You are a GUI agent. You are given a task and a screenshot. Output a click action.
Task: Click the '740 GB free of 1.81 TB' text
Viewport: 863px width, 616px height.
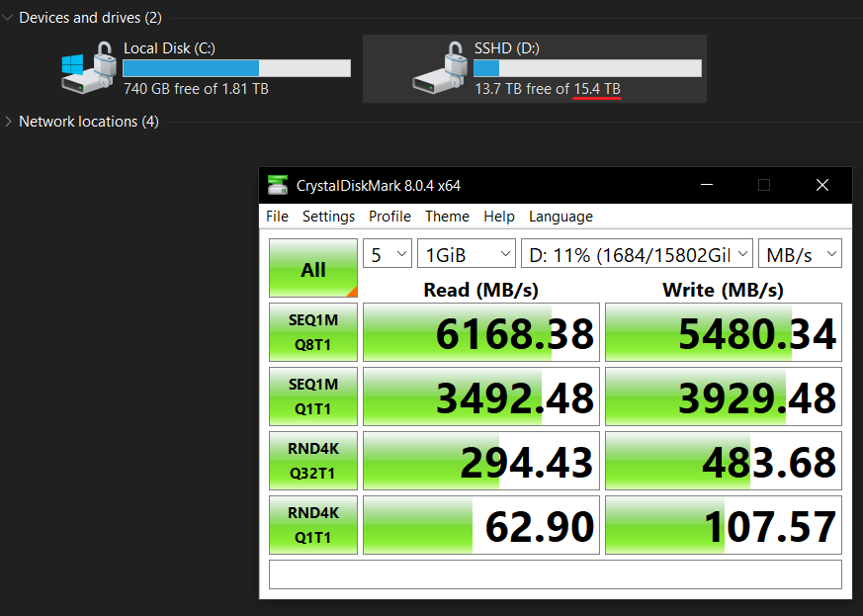pyautogui.click(x=196, y=89)
